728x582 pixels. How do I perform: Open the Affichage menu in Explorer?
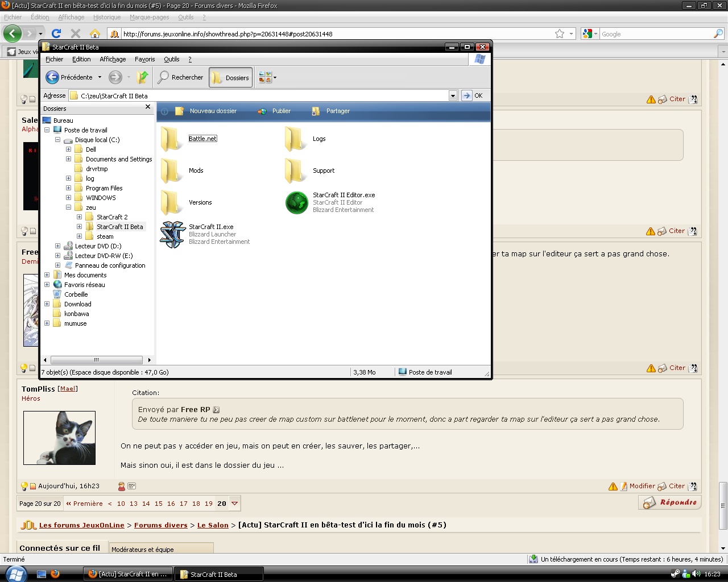113,59
